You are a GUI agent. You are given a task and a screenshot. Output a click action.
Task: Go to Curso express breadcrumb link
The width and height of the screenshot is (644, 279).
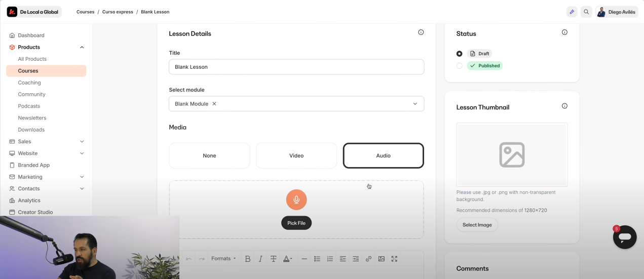click(118, 12)
